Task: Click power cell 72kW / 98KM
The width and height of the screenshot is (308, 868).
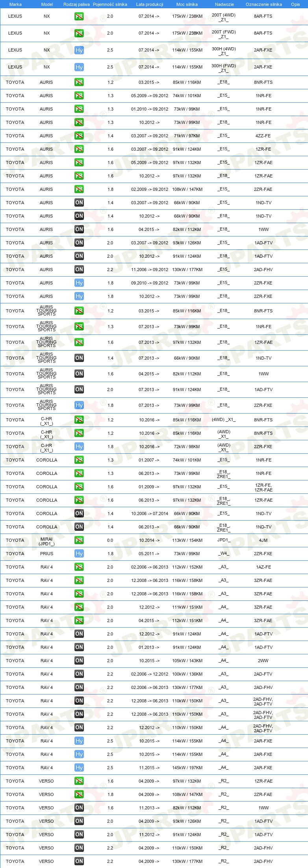Action: (x=187, y=447)
